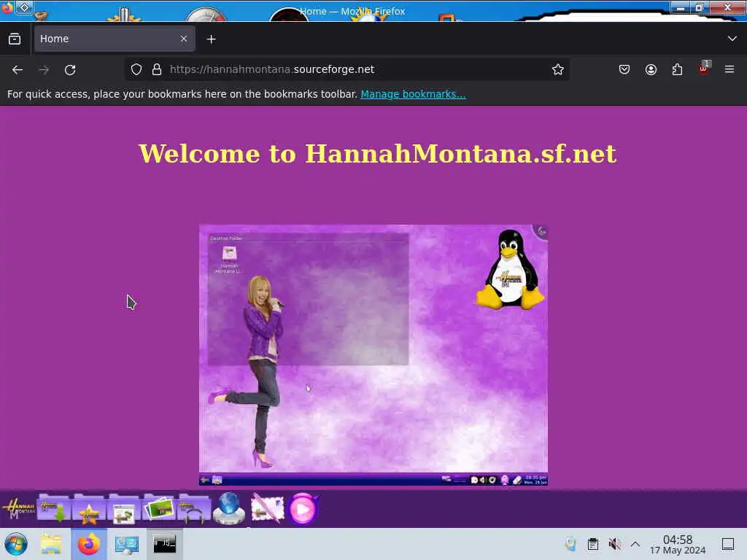Open the terminal from taskbar

point(164,544)
